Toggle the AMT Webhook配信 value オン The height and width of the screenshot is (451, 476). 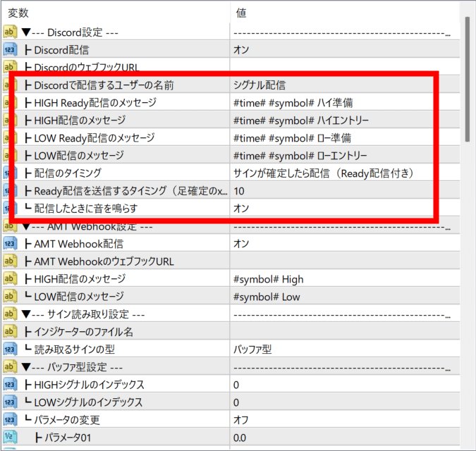[241, 244]
